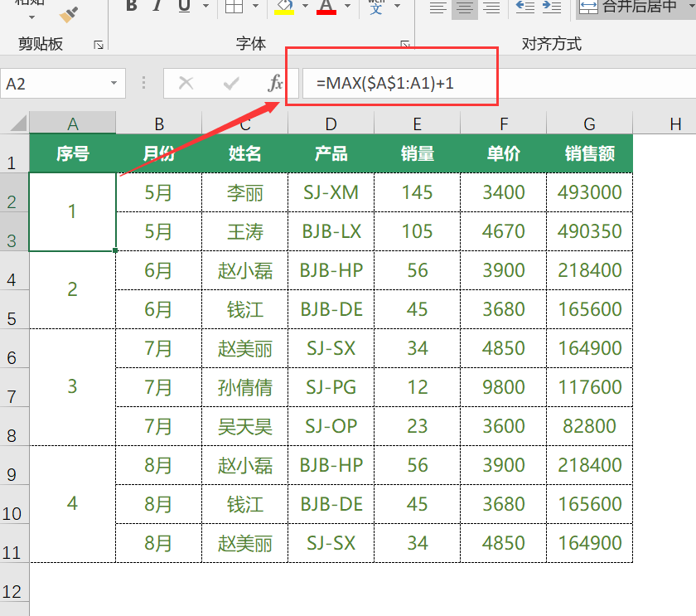Expand the paste options arrow

click(31, 17)
